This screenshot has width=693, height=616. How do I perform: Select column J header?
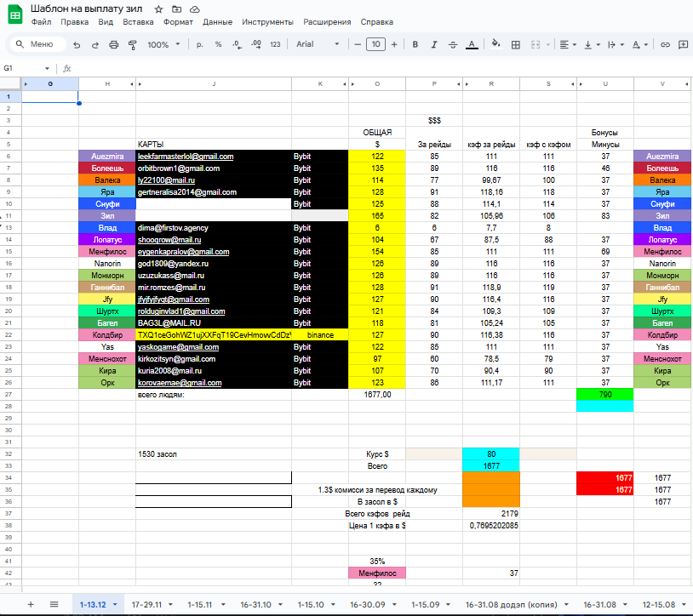click(x=214, y=84)
